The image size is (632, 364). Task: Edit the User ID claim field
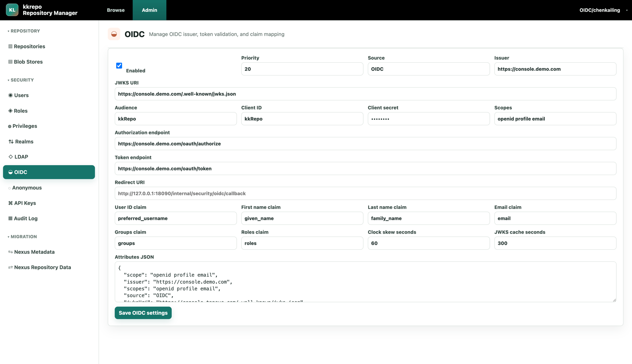pos(176,218)
